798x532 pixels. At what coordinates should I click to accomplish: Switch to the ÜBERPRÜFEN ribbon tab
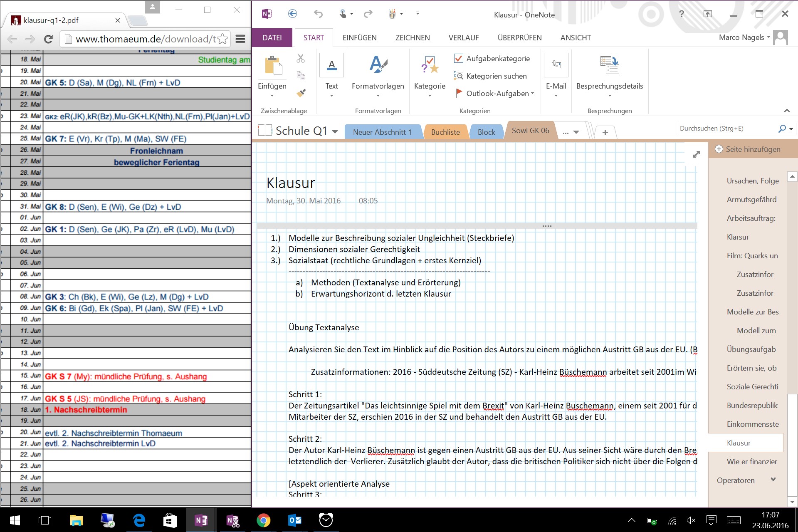point(520,38)
